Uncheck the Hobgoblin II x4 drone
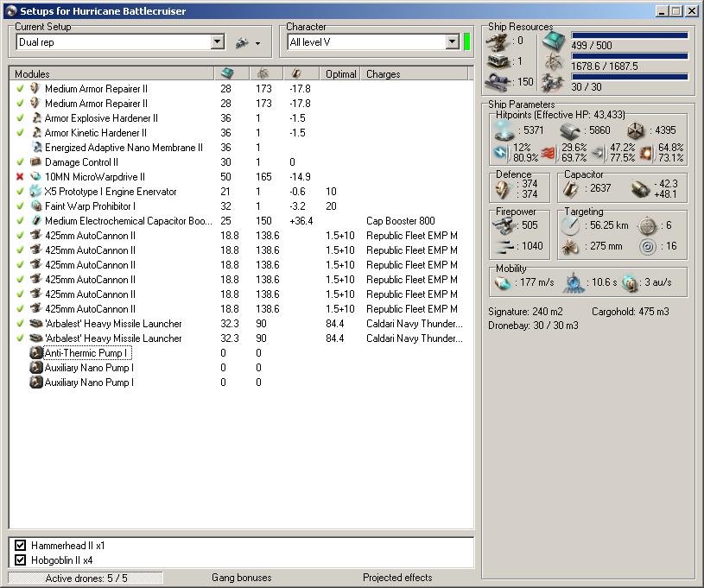 (21, 560)
